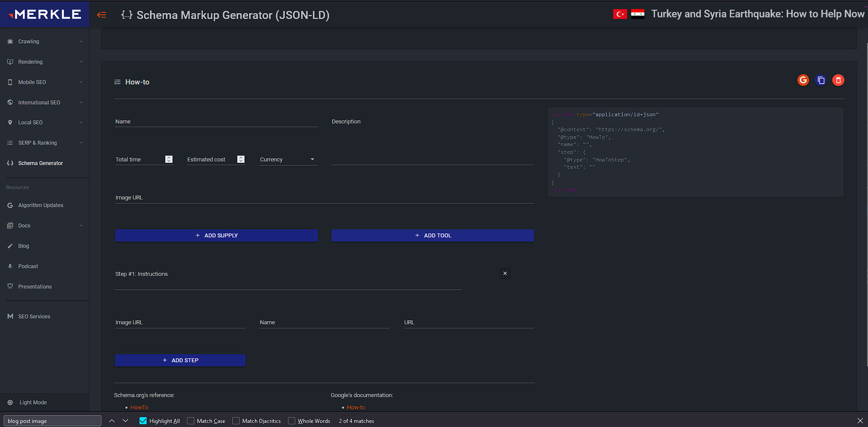The height and width of the screenshot is (427, 868).
Task: Click the Crawling spider icon
Action: tap(10, 41)
